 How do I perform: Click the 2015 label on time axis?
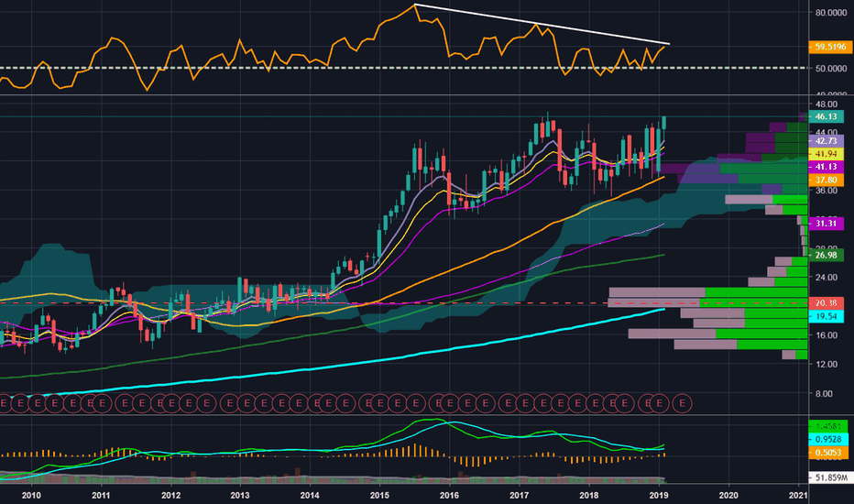click(x=379, y=495)
